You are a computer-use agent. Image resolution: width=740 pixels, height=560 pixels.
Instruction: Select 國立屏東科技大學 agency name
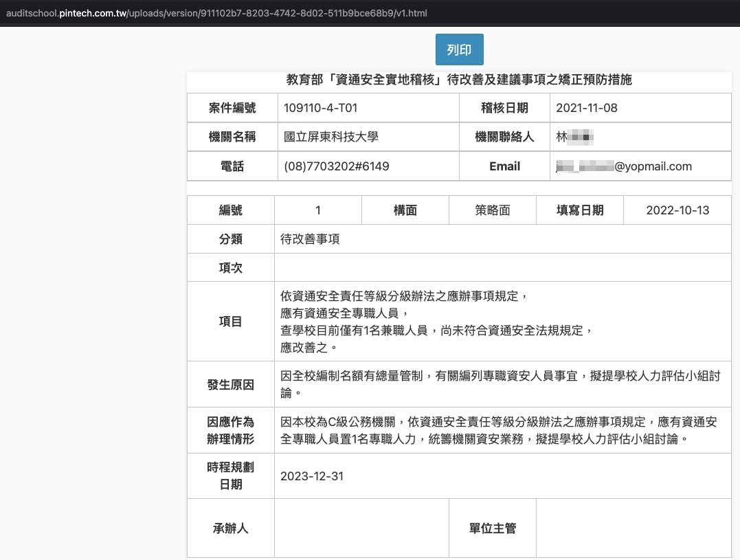330,137
